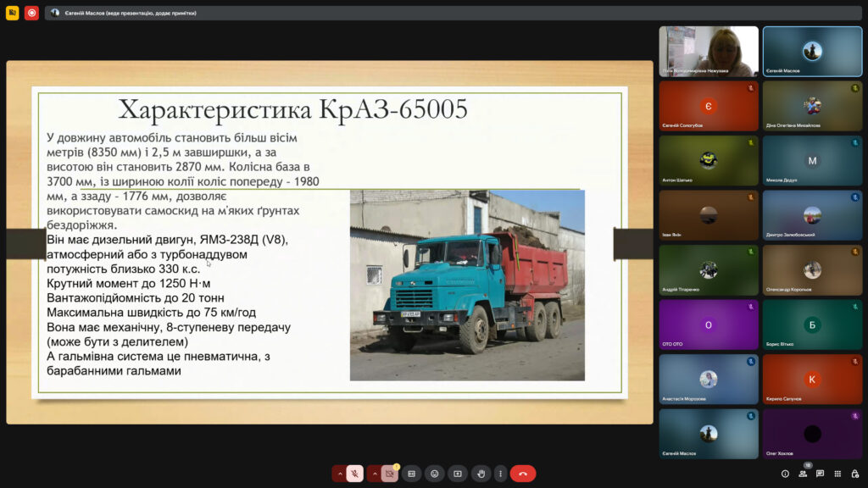Click muted mic icon on Анастасія Морозова tile
868x488 pixels.
click(751, 361)
